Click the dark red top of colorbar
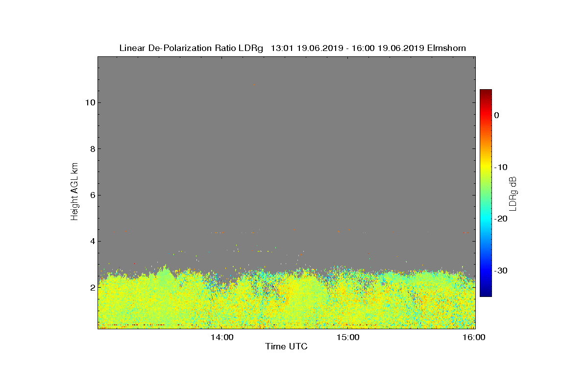Screen dimensions: 588x392 pyautogui.click(x=486, y=92)
